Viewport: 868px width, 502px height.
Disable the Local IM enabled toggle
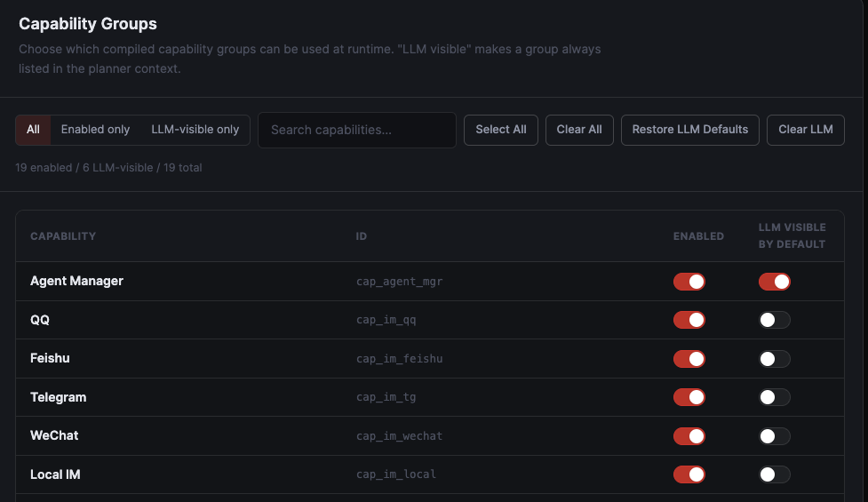(x=689, y=474)
